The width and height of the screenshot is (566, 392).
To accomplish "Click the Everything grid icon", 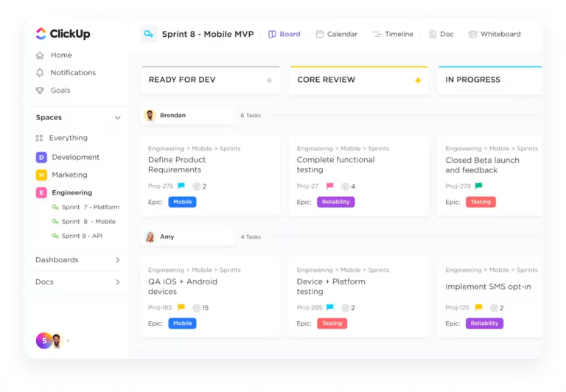I will coord(39,138).
